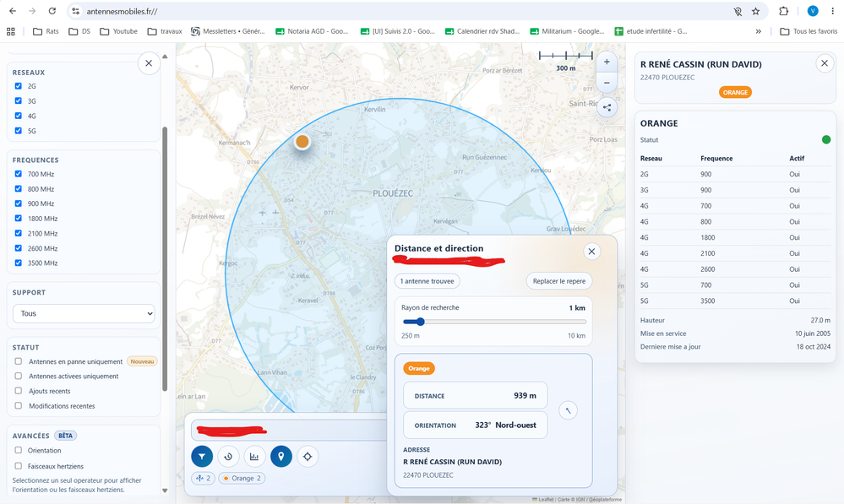Uncheck the 5G network checkbox
Viewport: 844px width, 504px height.
click(19, 131)
